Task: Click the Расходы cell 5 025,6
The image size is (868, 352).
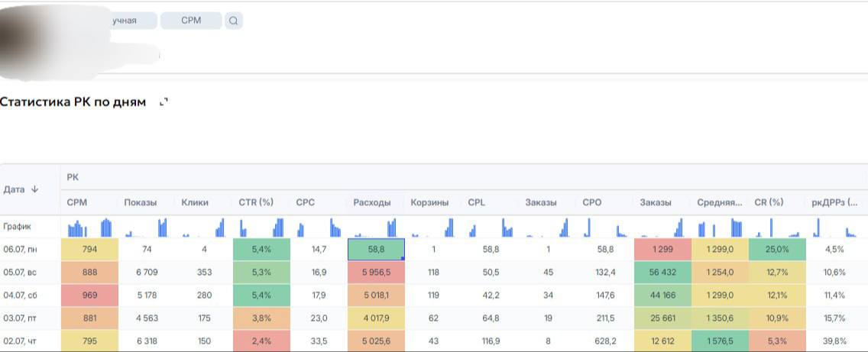Action: [377, 341]
